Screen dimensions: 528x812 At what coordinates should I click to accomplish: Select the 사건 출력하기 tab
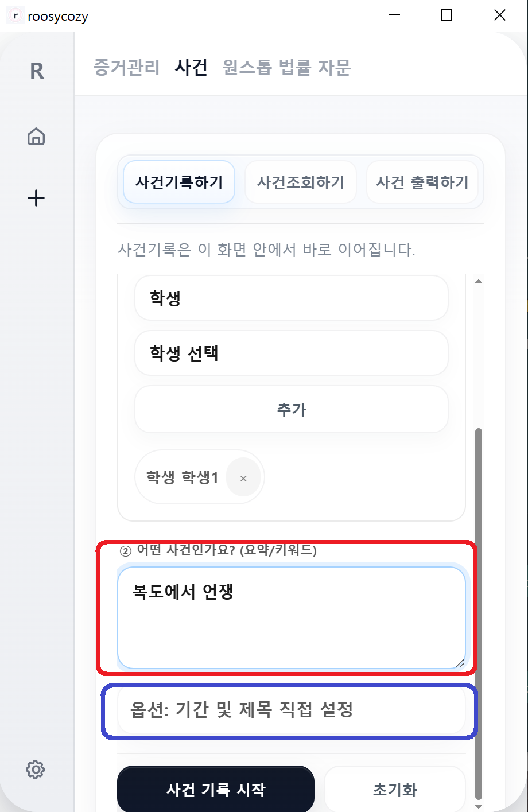point(423,182)
